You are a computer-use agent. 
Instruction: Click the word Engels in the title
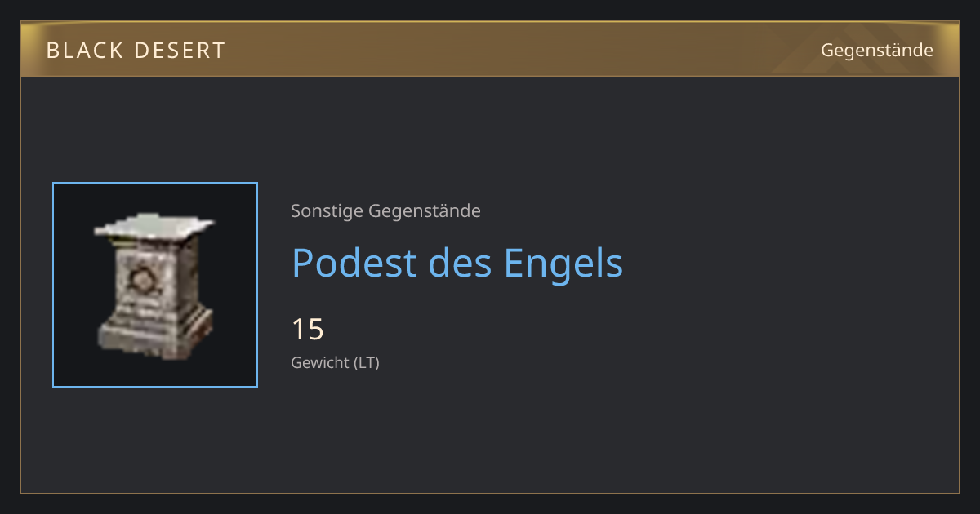coord(563,263)
